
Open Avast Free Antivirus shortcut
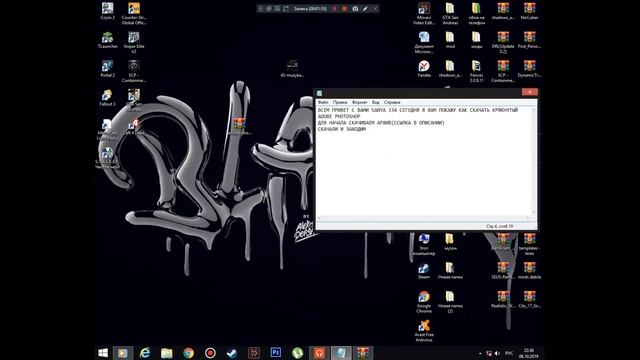coord(424,331)
